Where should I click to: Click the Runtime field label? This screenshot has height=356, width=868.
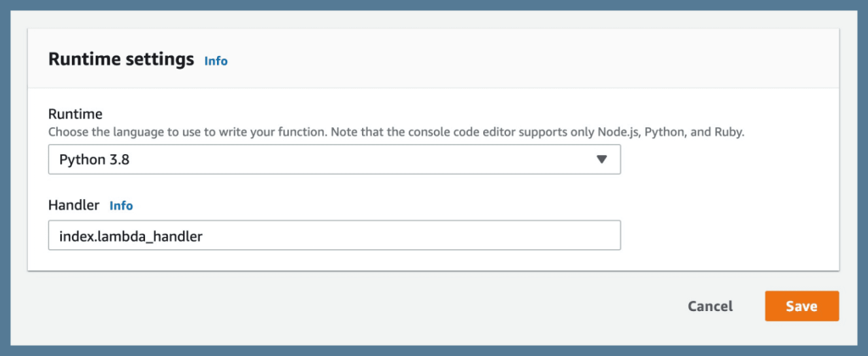coord(75,114)
